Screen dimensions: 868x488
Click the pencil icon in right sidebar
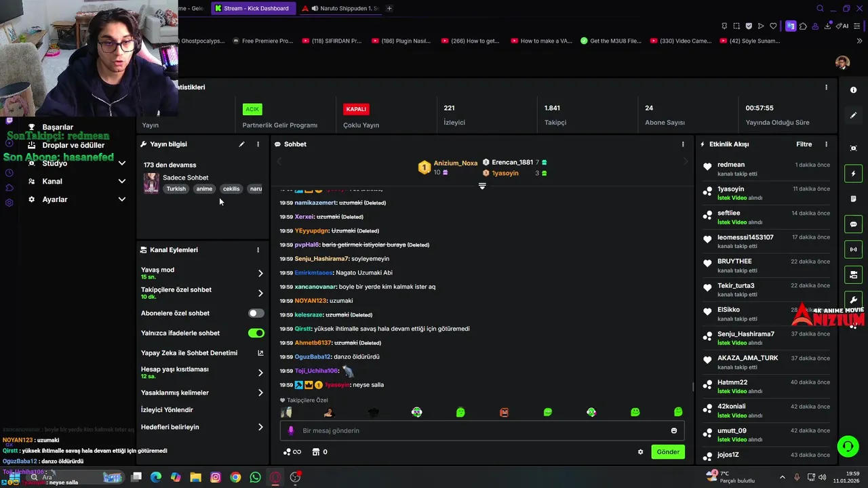tap(853, 115)
